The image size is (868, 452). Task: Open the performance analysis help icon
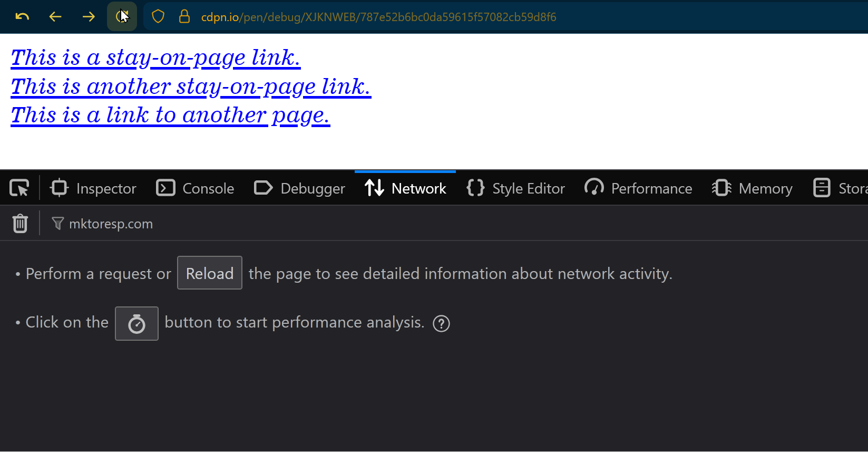pos(441,323)
